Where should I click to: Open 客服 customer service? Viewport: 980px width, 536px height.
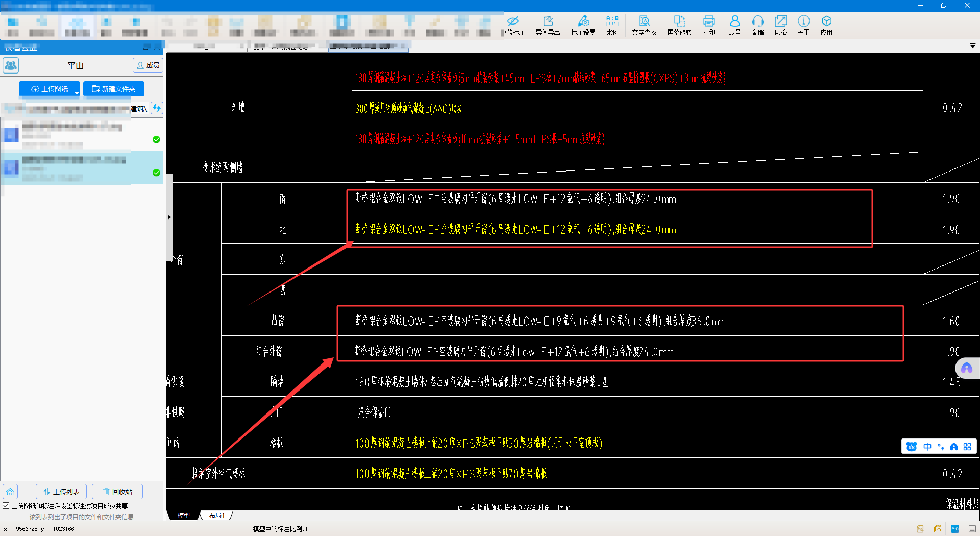pos(757,25)
